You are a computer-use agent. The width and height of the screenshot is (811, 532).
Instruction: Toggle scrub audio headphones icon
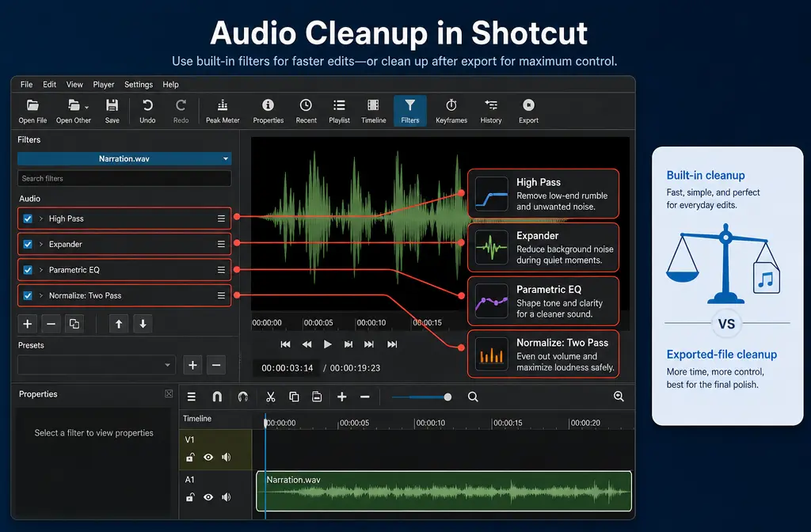(242, 397)
